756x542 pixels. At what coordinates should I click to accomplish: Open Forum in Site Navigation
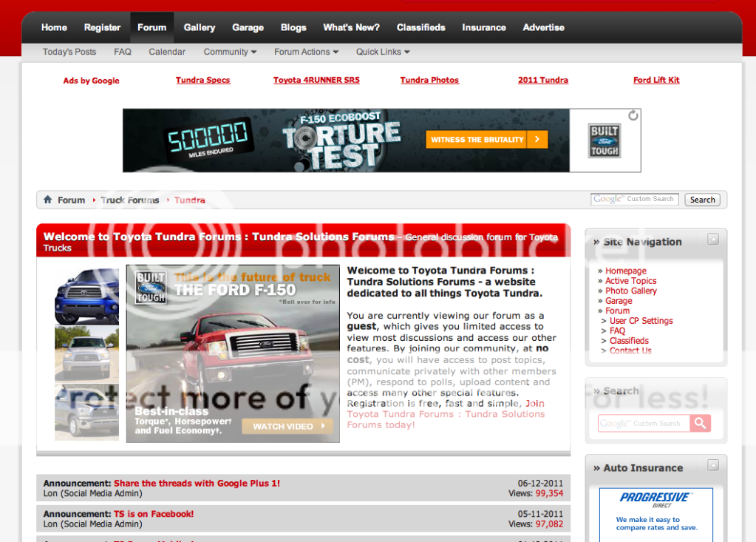tap(618, 311)
